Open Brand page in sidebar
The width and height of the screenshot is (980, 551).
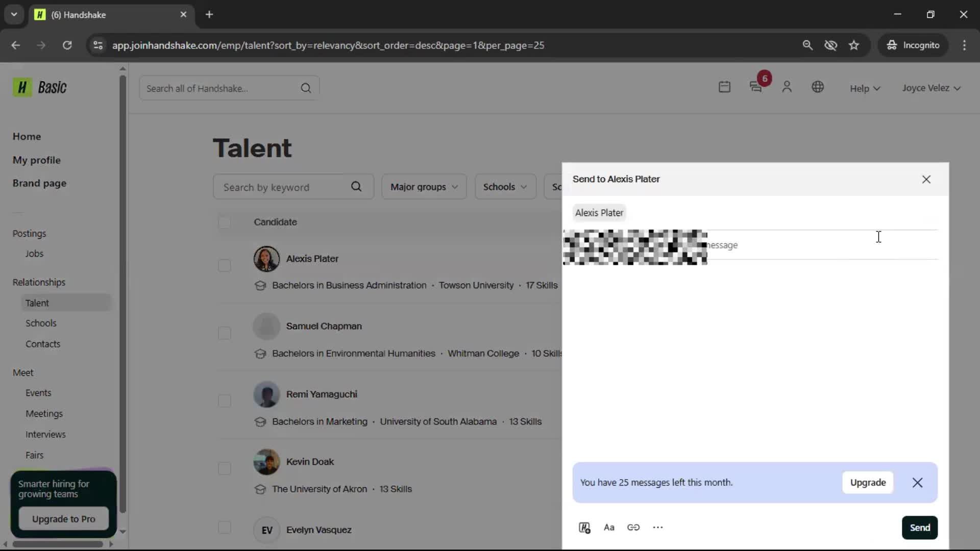pyautogui.click(x=39, y=183)
